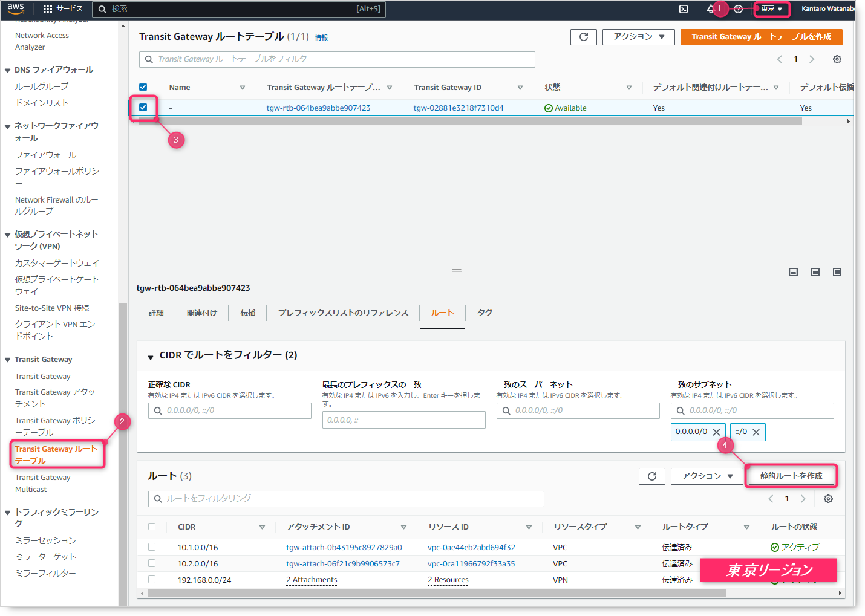The width and height of the screenshot is (865, 616).
Task: Open the services grid menu
Action: (48, 9)
